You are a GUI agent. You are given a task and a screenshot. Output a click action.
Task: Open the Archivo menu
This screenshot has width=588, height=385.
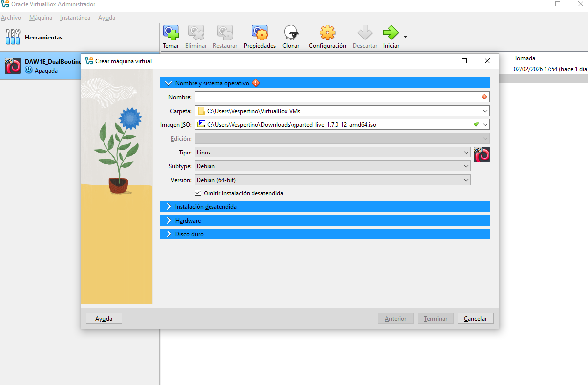coord(11,18)
